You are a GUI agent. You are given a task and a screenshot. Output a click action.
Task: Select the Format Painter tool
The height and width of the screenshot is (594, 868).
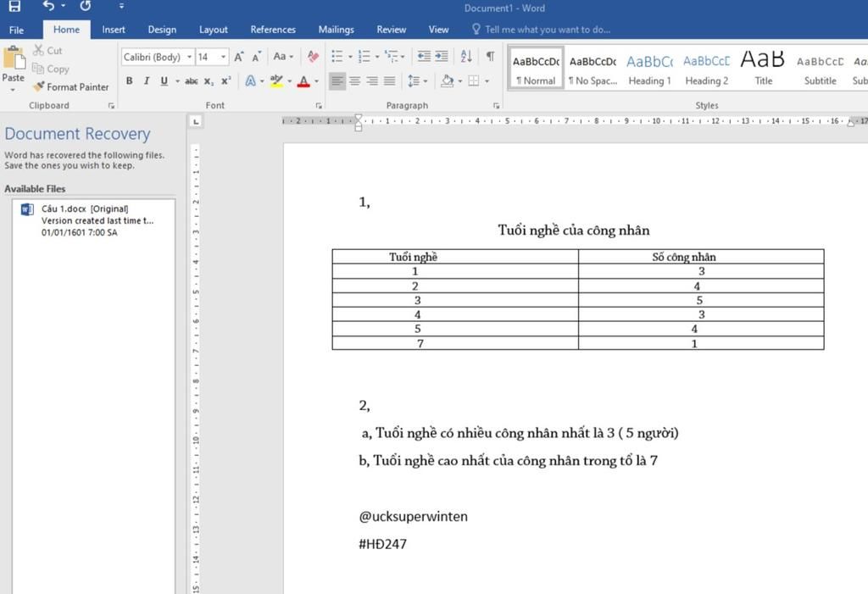coord(71,87)
